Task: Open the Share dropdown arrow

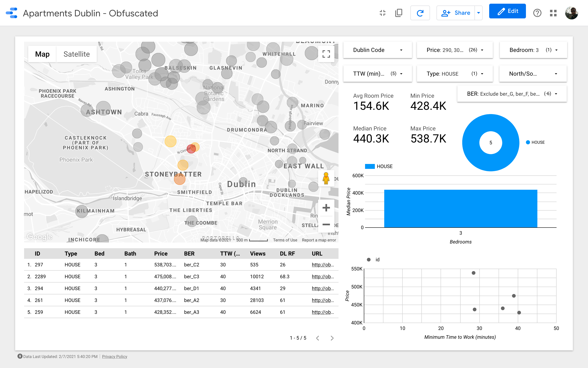Action: [x=478, y=13]
